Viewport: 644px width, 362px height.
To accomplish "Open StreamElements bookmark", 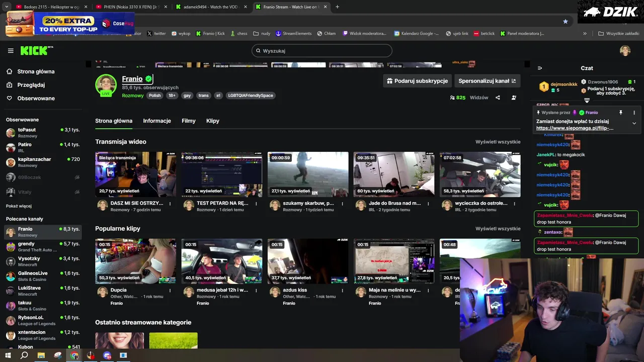I will [x=293, y=34].
